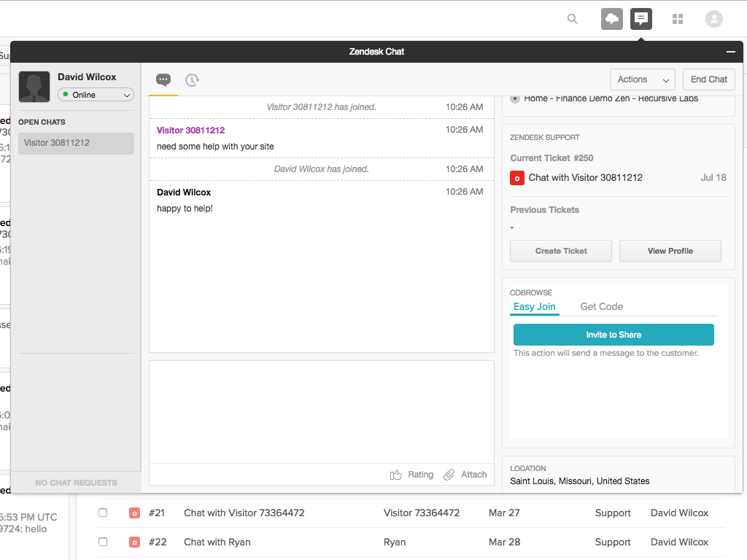747x560 pixels.
Task: Click in the chat message input box
Action: coord(321,411)
